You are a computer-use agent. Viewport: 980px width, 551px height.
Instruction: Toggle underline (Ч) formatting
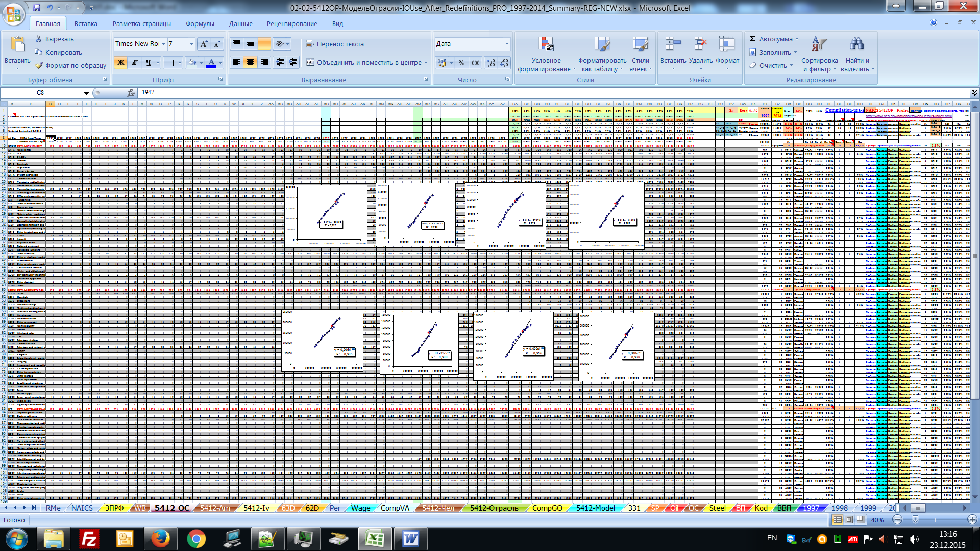point(149,63)
